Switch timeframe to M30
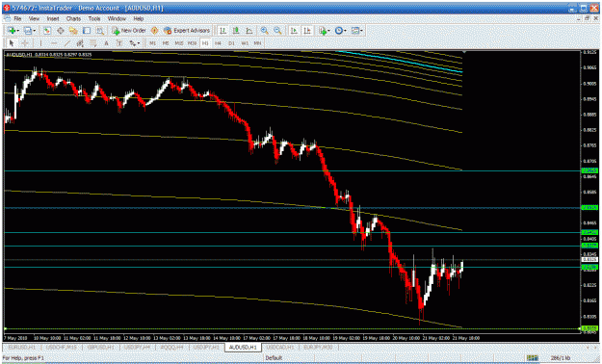Viewport: 602px width, 364px height. click(192, 43)
